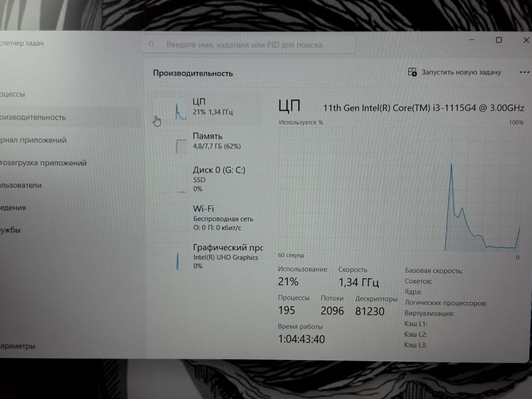Click the 1,34 ГГц speed value

(359, 282)
